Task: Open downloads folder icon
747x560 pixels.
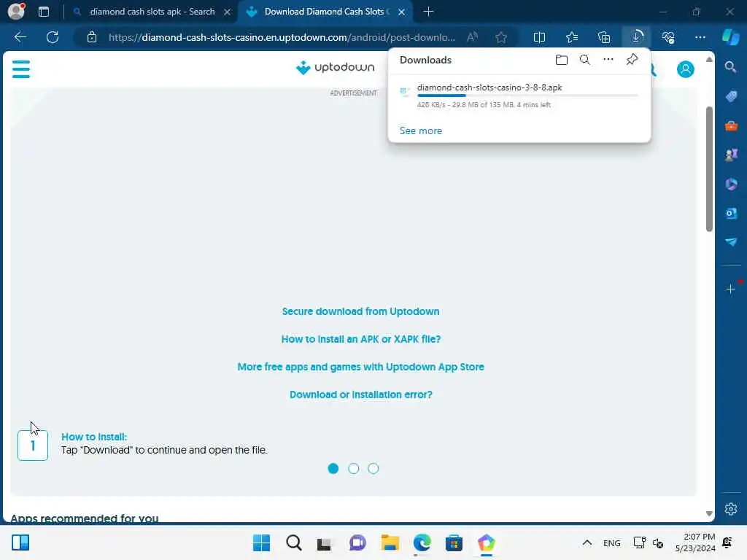Action: tap(562, 60)
